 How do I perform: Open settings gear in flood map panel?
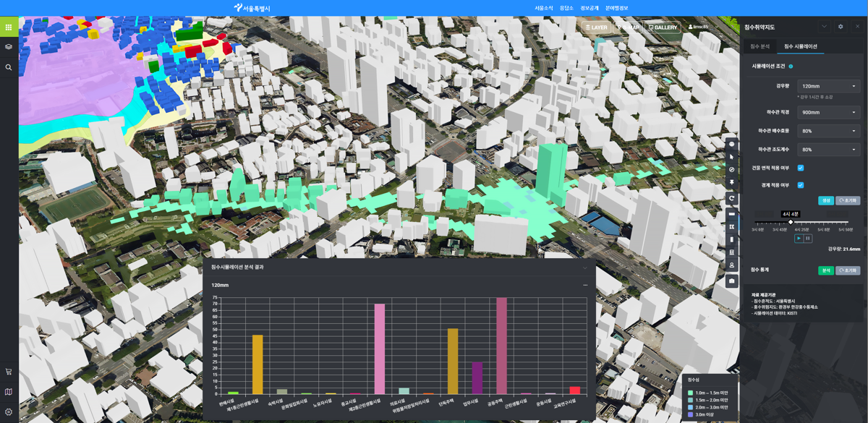841,27
